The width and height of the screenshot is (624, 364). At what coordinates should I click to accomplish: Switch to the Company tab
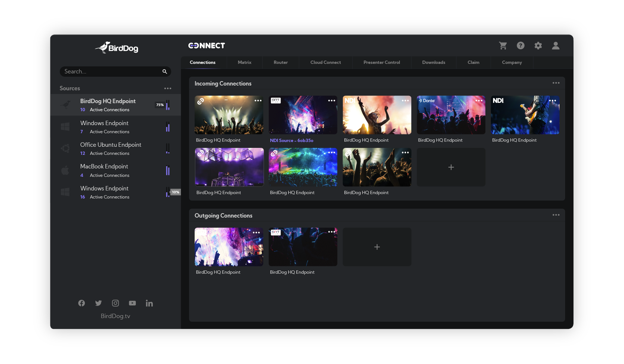pos(512,62)
